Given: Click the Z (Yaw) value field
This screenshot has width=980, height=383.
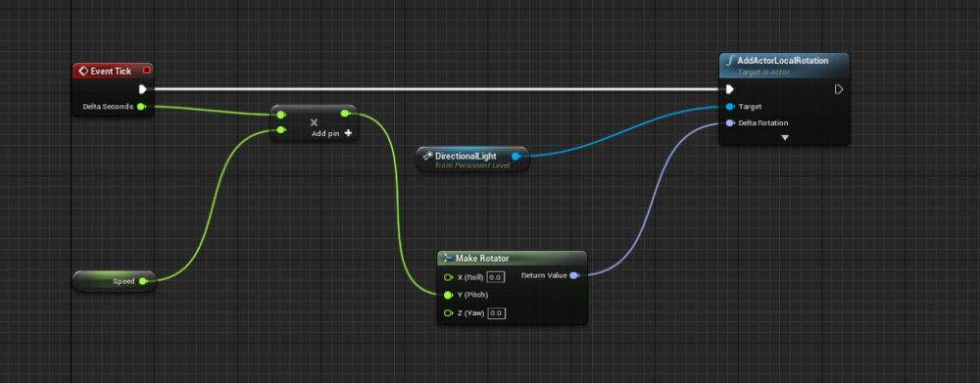Looking at the screenshot, I should point(497,313).
